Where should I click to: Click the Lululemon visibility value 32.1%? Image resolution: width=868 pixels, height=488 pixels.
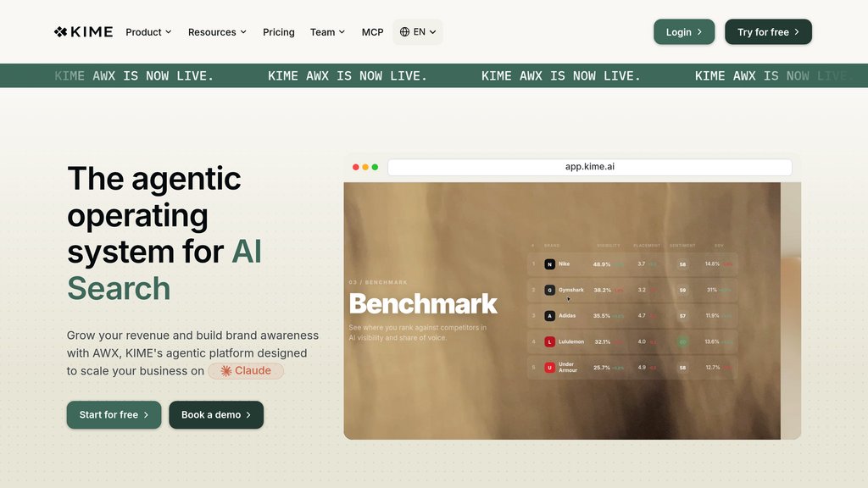[x=603, y=342]
